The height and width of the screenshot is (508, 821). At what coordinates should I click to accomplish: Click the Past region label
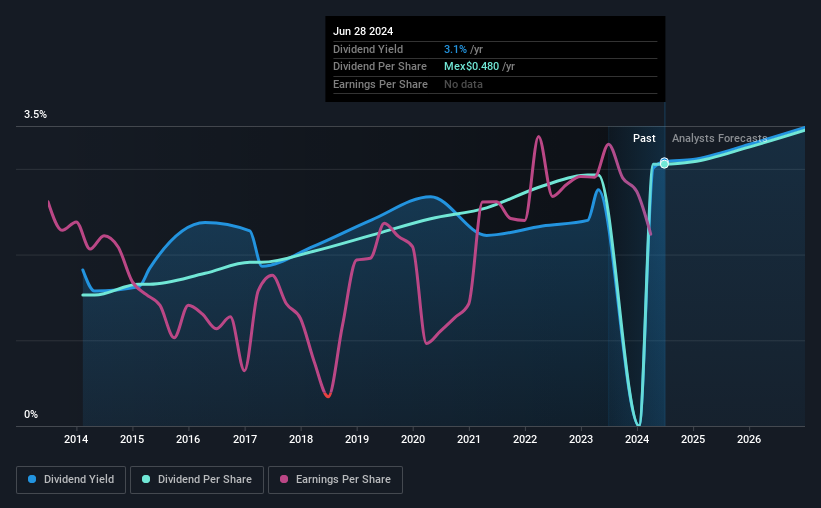pos(644,138)
